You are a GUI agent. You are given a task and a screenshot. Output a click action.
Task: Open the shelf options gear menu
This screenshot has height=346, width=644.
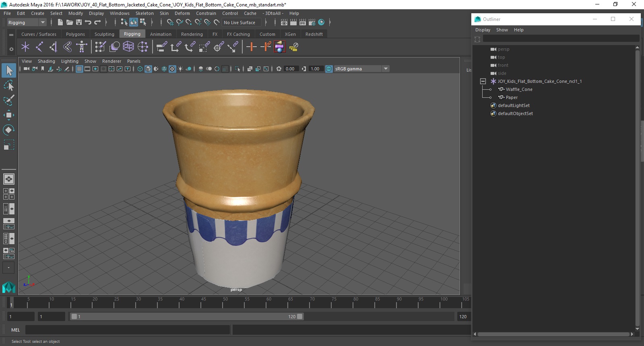[11, 49]
